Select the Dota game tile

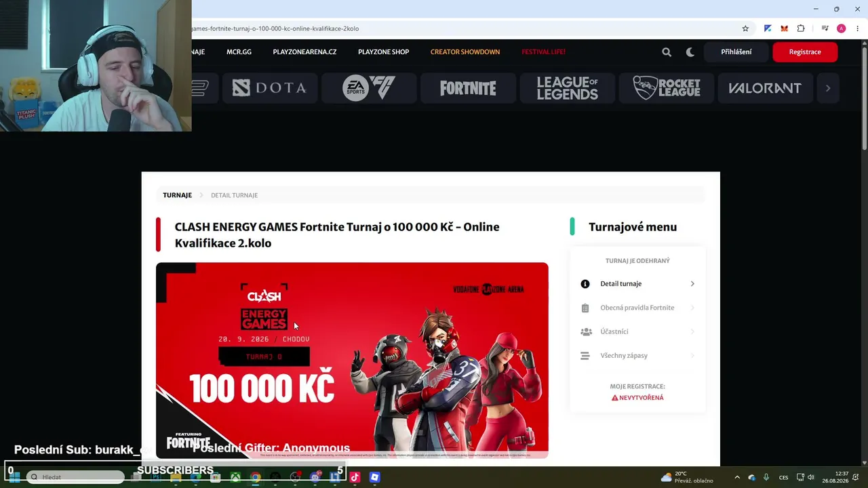[270, 88]
